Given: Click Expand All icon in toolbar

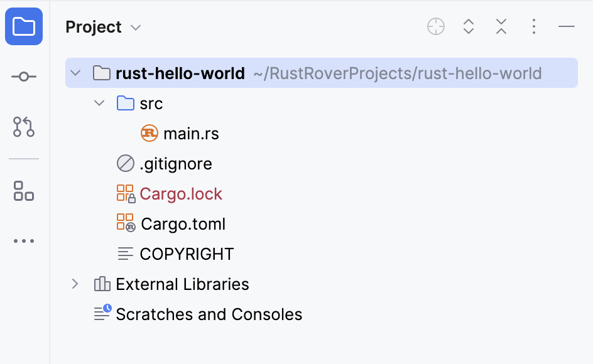Looking at the screenshot, I should pyautogui.click(x=469, y=26).
